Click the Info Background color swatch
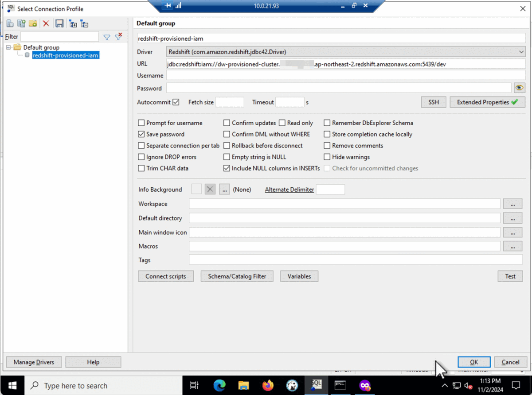The image size is (532, 395). (196, 190)
